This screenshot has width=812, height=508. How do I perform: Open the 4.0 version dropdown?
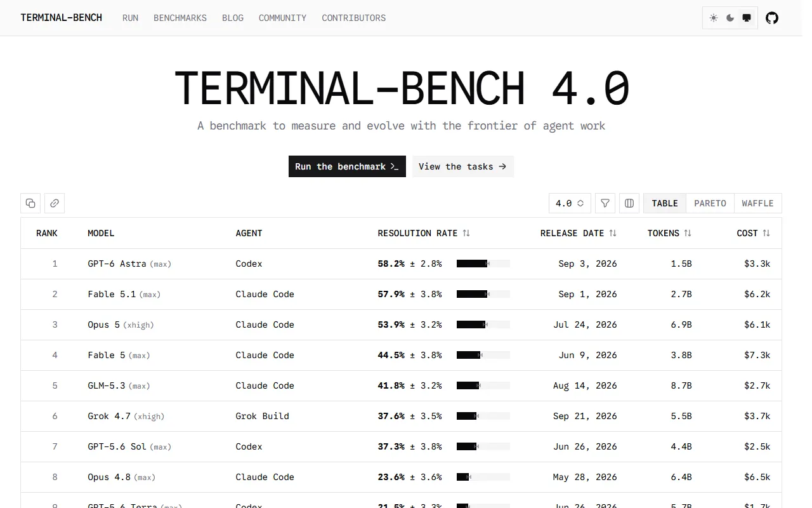click(x=570, y=203)
